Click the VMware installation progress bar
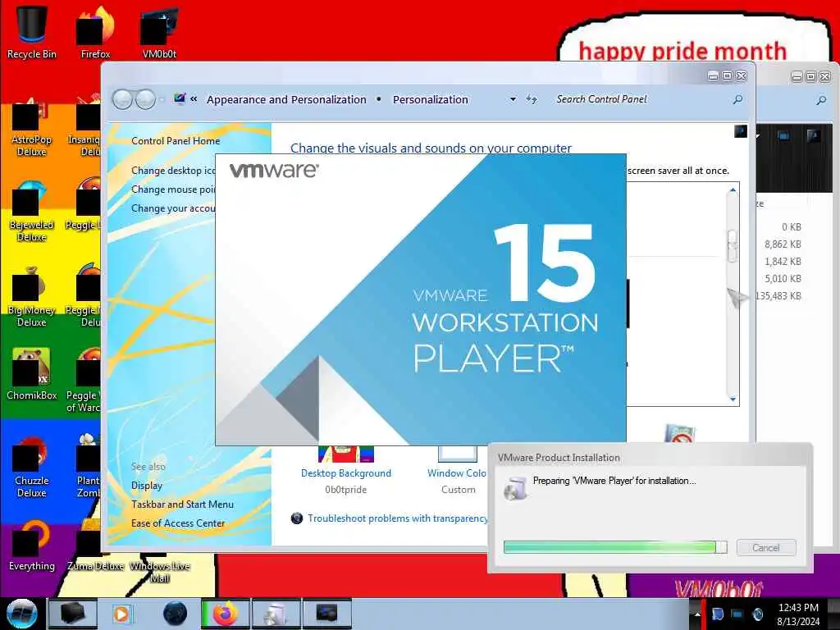840x630 pixels. click(x=615, y=547)
